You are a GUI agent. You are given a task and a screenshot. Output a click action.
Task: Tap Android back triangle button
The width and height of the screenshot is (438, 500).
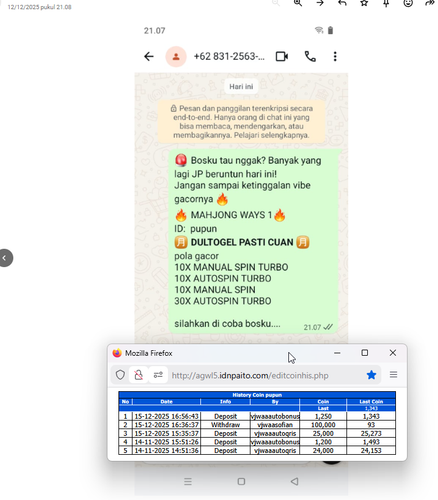pyautogui.click(x=294, y=481)
